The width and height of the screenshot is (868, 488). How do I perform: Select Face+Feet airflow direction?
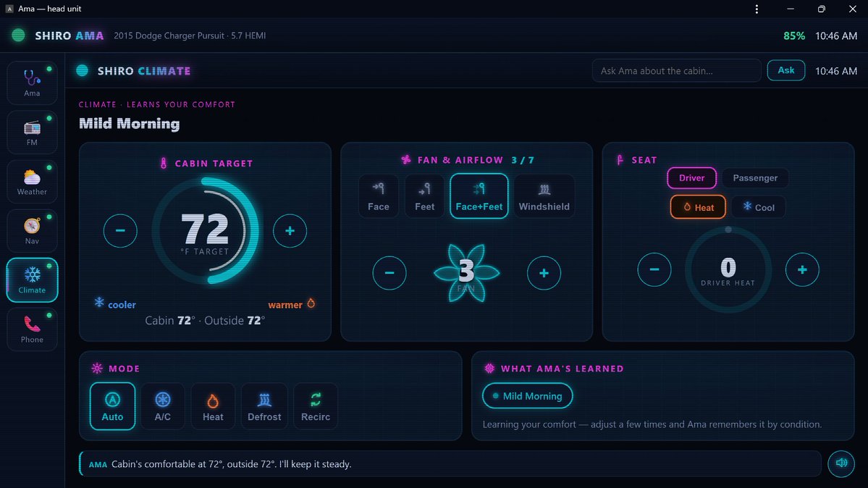pyautogui.click(x=479, y=196)
